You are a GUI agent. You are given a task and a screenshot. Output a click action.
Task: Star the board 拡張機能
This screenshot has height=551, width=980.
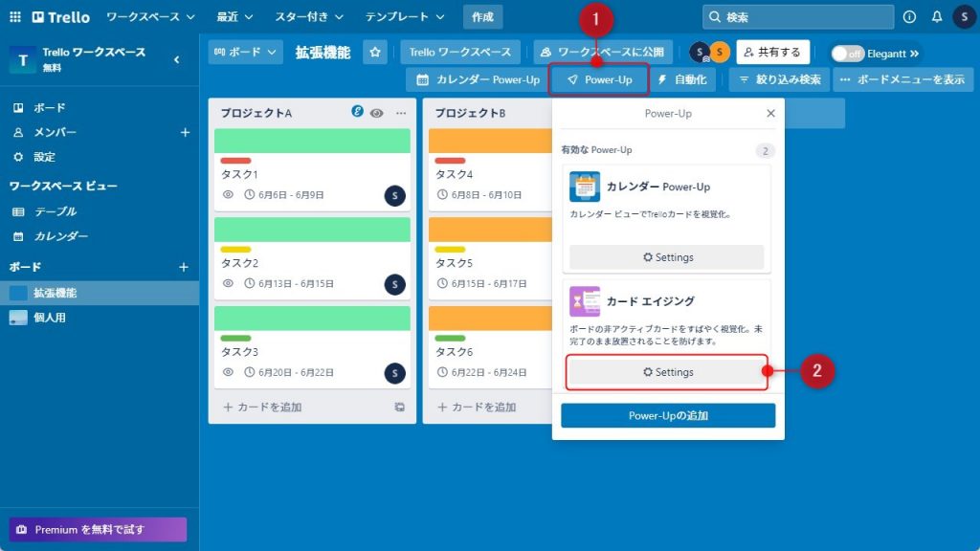pyautogui.click(x=375, y=53)
